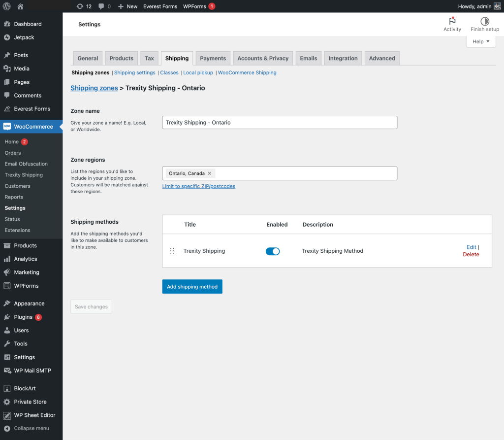
Task: Click the Plugins plug icon
Action: coord(7,317)
